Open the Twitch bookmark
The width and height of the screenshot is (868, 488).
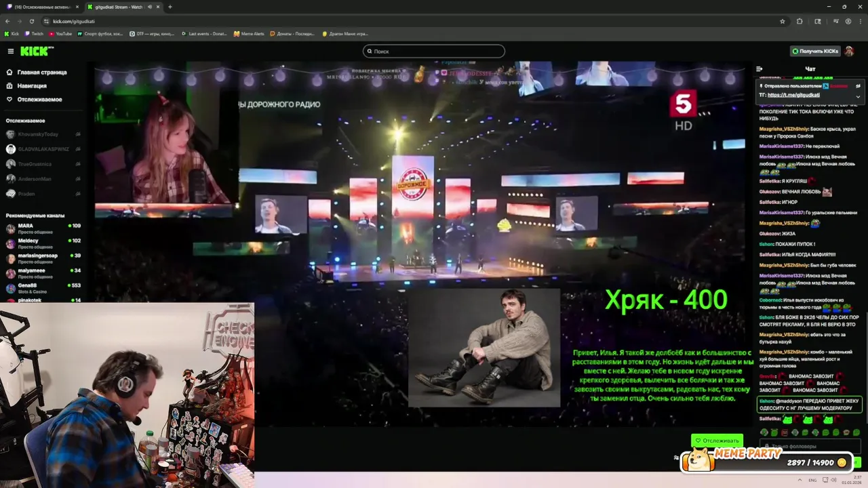tap(35, 33)
